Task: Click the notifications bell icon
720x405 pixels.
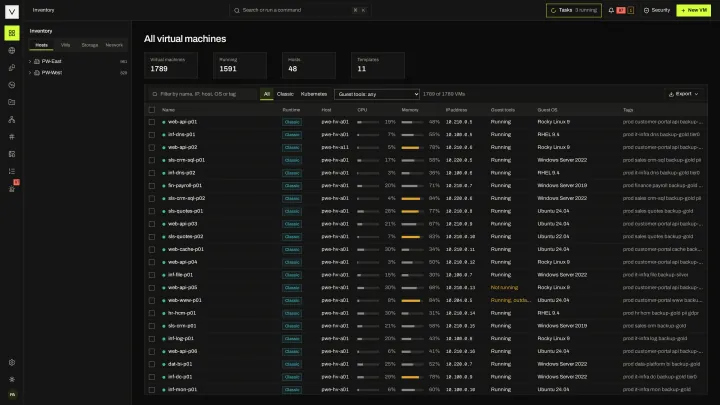Action: pos(611,10)
